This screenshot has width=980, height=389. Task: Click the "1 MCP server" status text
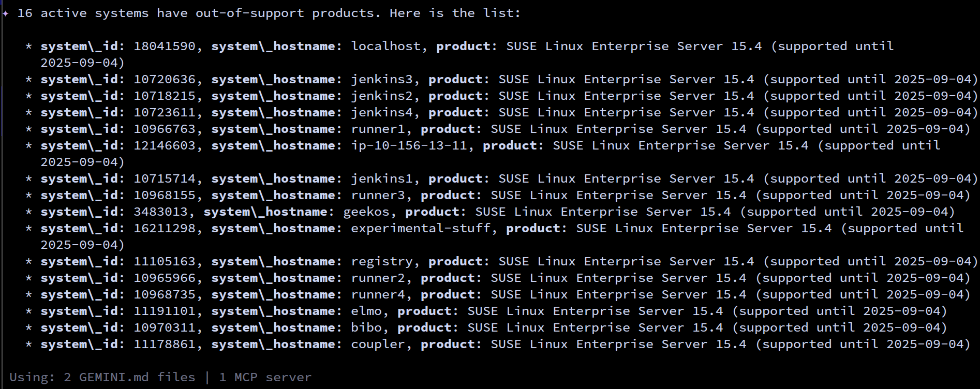coord(265,377)
